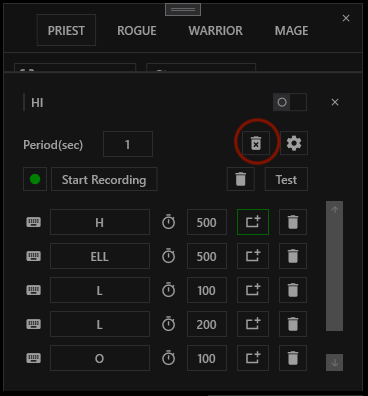Add step after the ELL row

click(x=253, y=256)
